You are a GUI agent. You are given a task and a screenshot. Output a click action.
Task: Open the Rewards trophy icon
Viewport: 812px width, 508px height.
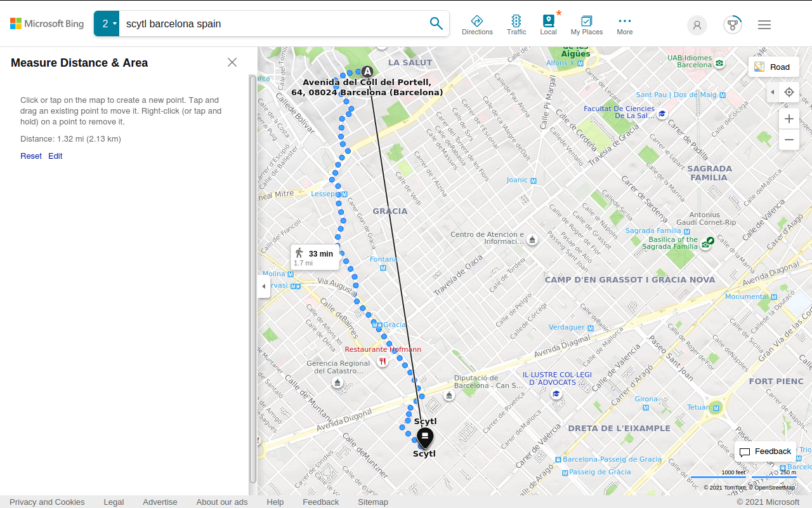click(x=733, y=25)
